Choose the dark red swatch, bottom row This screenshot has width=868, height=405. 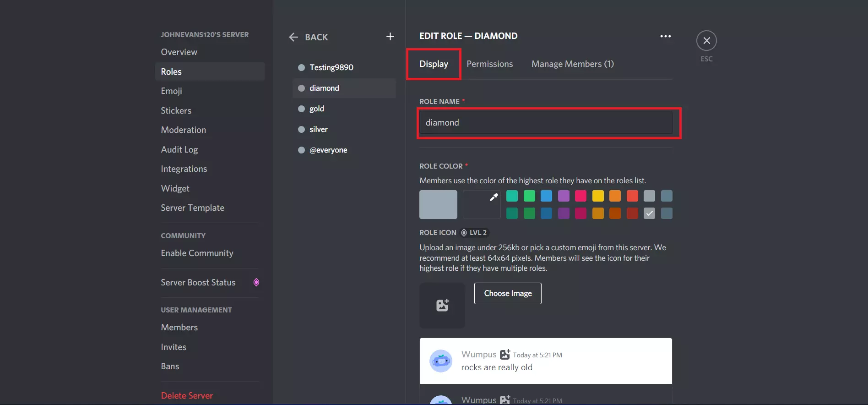632,213
